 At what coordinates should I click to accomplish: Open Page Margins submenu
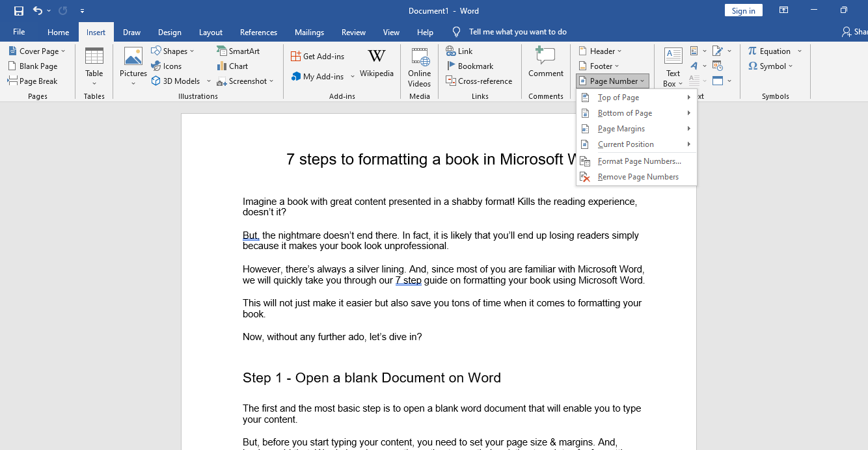click(x=636, y=129)
